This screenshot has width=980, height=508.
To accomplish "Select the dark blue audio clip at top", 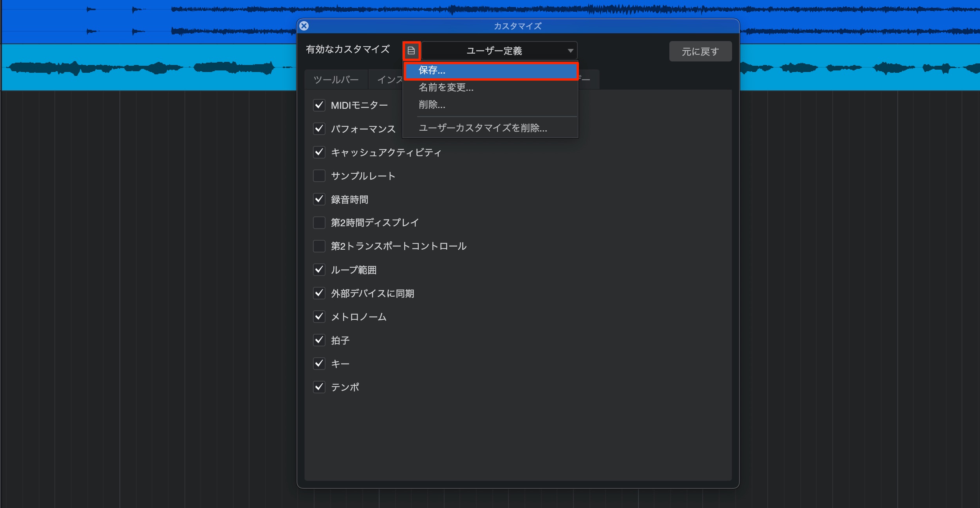I will click(149, 22).
